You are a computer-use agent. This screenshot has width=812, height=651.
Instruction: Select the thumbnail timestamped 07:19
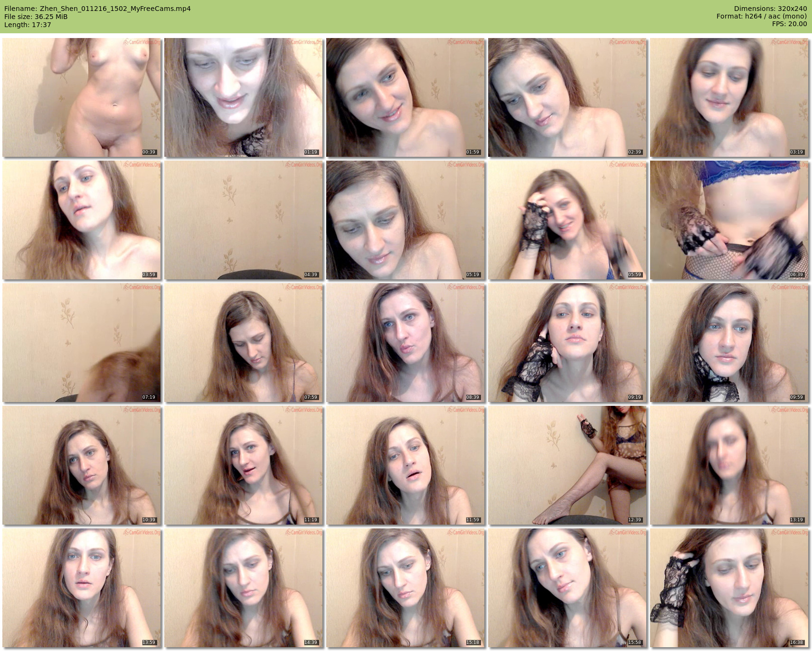pos(82,343)
